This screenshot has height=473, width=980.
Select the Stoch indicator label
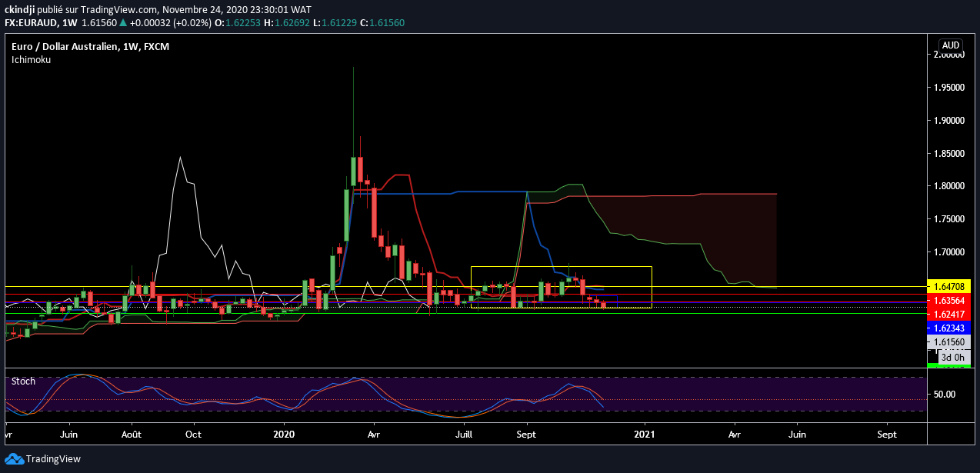[22, 381]
